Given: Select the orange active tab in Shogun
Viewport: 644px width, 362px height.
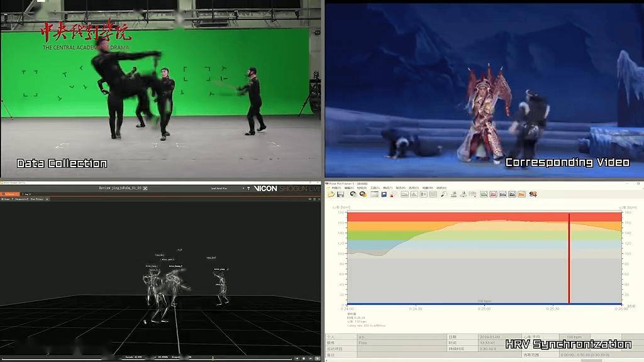Looking at the screenshot, I should click(x=11, y=194).
